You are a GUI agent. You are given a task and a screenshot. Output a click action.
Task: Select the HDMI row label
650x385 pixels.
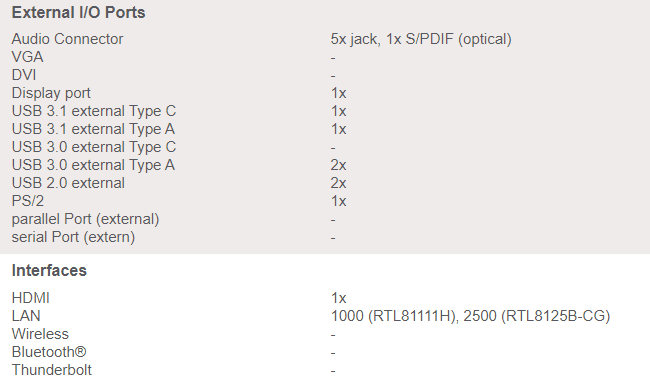tap(31, 298)
